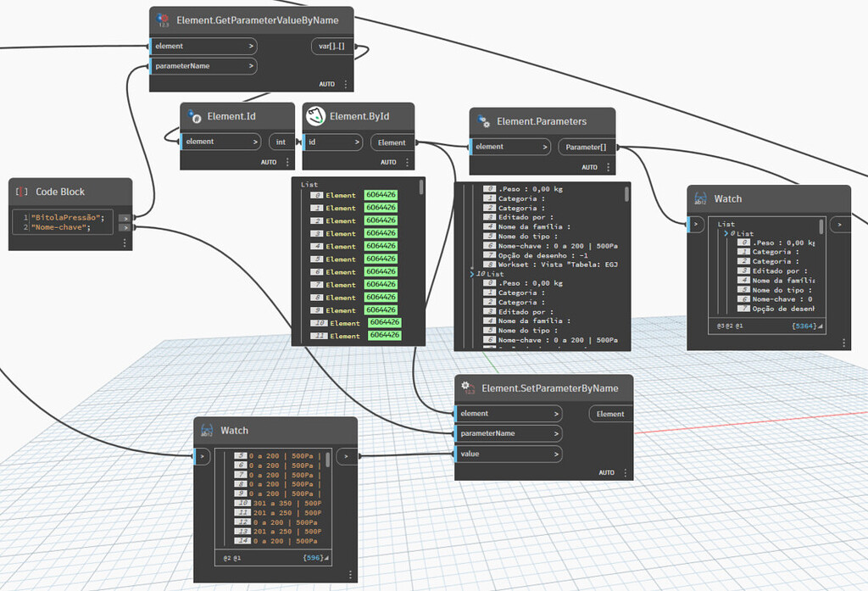
Task: Click the Element.SetParameterByName node icon
Action: (x=468, y=387)
